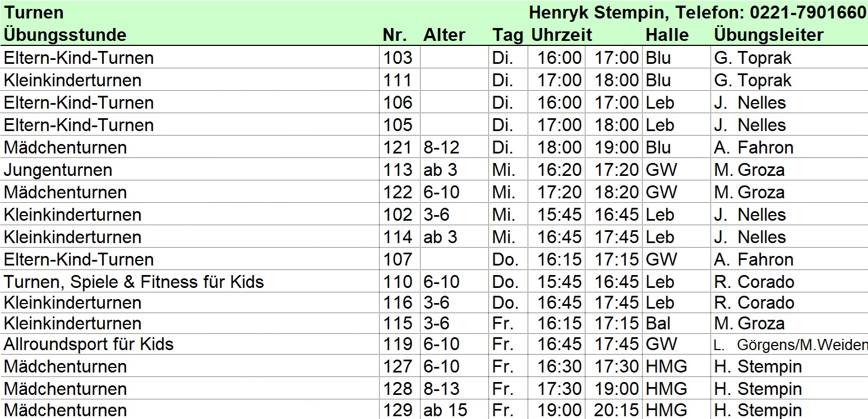This screenshot has width=868, height=419.
Task: Click the start time "16:20" cell
Action: tap(560, 170)
